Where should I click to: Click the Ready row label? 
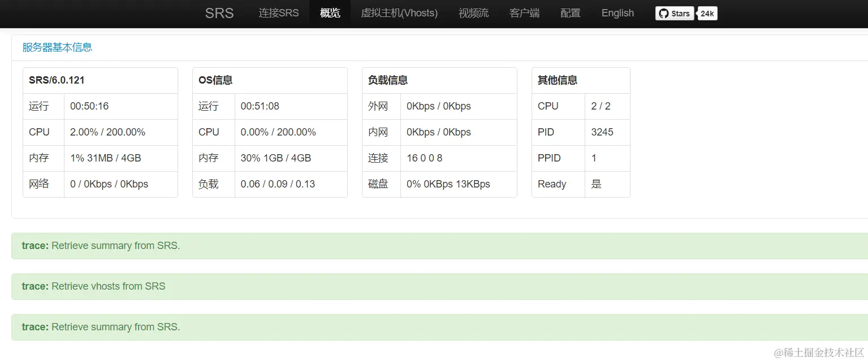pos(552,184)
